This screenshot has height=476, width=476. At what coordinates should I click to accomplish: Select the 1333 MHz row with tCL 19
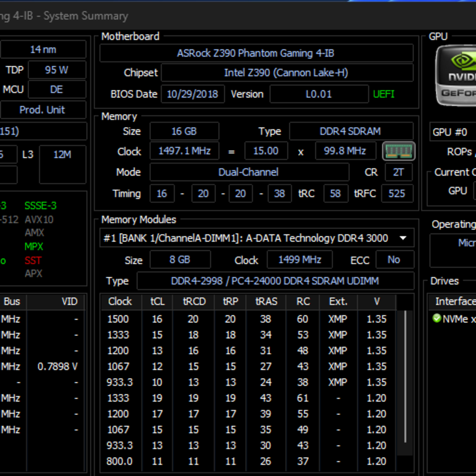248,398
